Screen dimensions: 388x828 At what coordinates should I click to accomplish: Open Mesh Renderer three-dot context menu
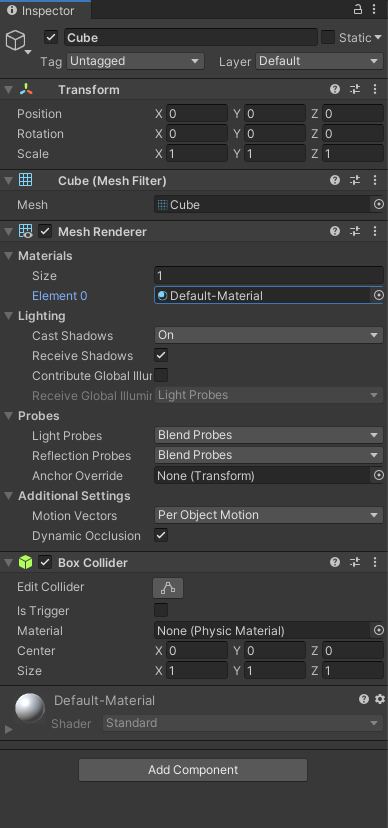tap(375, 231)
